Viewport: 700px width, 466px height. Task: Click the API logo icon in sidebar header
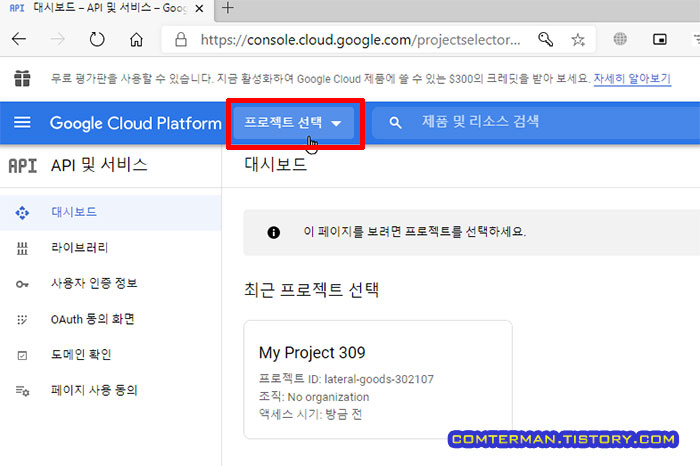(22, 166)
